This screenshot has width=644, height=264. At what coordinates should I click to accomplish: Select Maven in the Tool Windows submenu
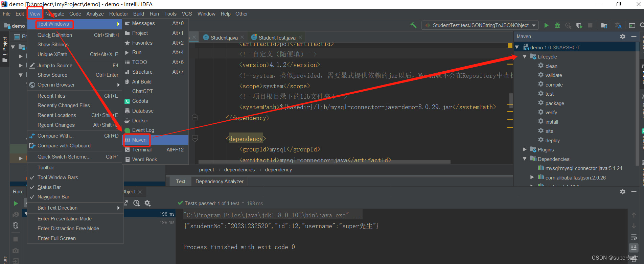(155, 140)
